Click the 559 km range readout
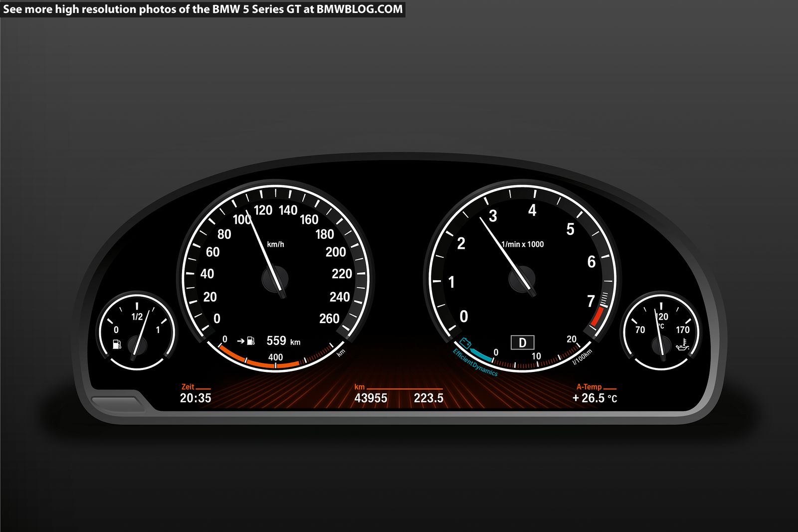 point(283,341)
